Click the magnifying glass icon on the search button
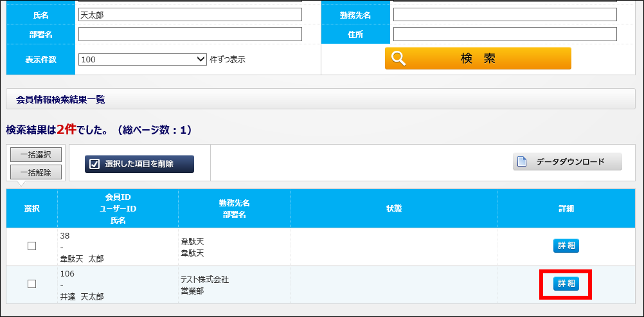Viewport: 644px width, 317px height. [399, 59]
